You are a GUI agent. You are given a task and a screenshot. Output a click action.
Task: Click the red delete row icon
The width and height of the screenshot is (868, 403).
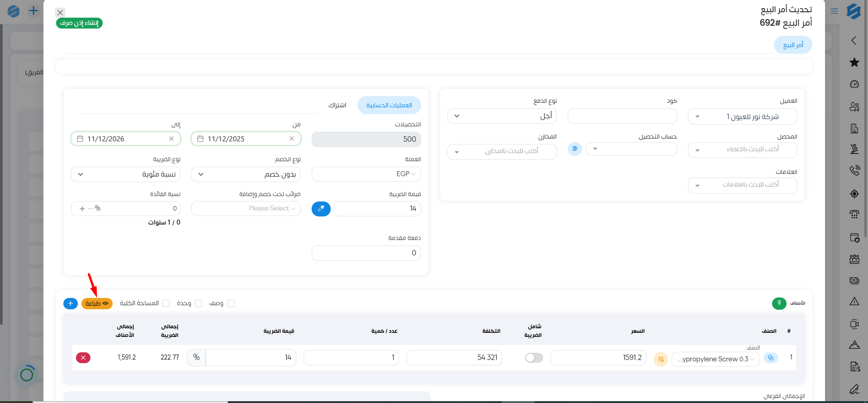(83, 358)
